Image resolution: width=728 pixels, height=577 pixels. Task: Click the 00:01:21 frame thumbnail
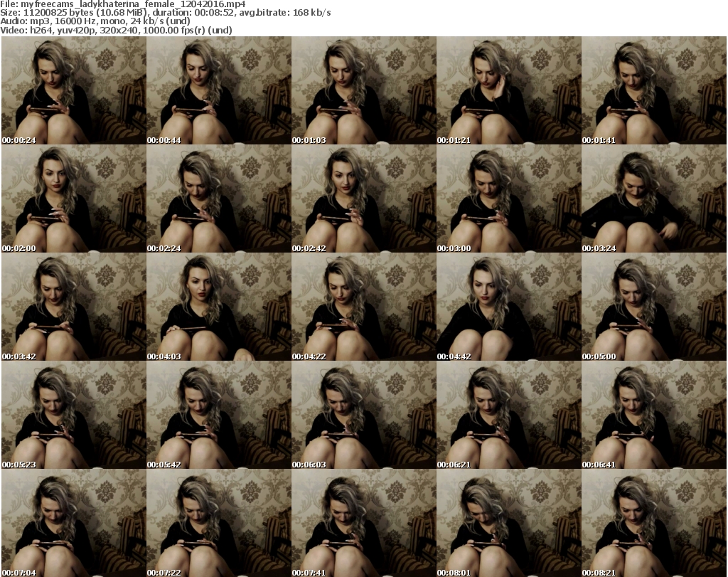pos(508,90)
